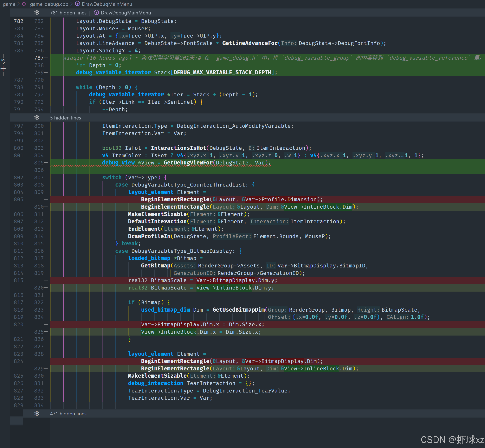Open the game_debug.cpp breadcrumb
The image size is (485, 448).
coord(49,4)
